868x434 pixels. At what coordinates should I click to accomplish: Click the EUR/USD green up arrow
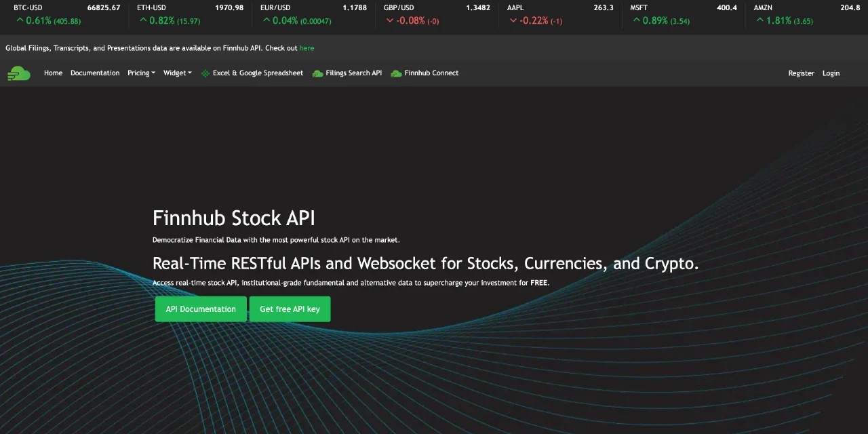pyautogui.click(x=267, y=20)
